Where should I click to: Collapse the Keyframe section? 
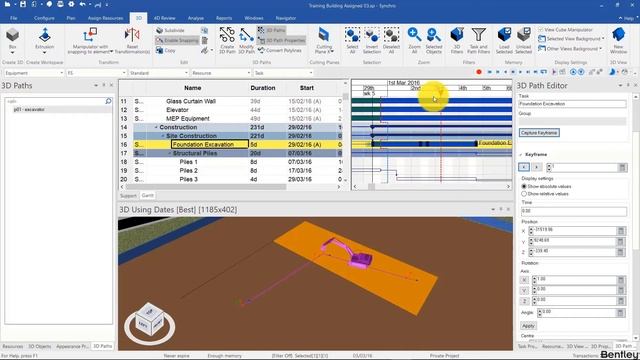(521, 155)
